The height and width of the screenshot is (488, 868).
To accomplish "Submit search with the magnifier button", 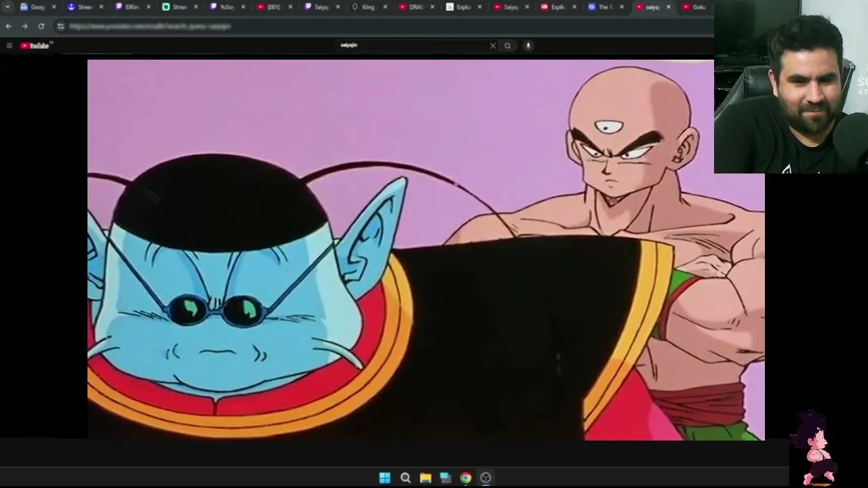I will pyautogui.click(x=507, y=45).
